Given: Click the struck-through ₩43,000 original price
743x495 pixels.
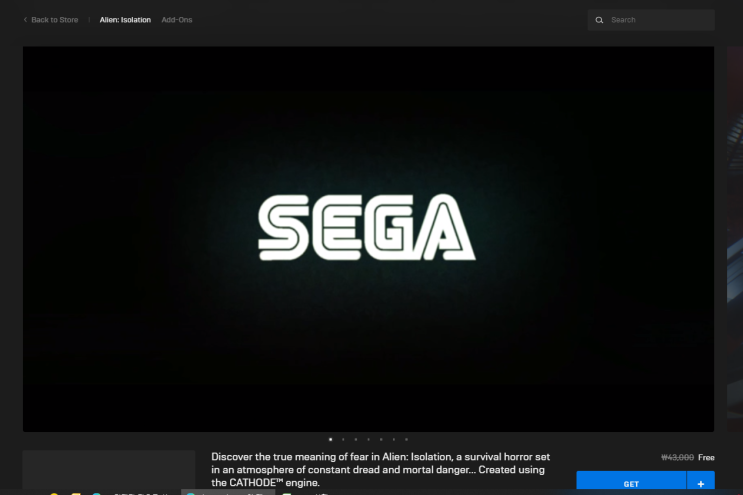Looking at the screenshot, I should pos(678,457).
